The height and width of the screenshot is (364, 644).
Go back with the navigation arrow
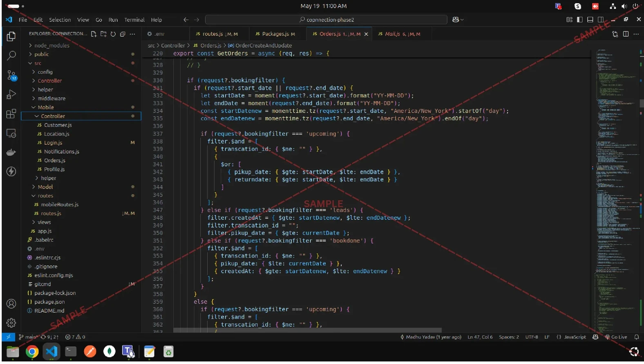click(186, 20)
